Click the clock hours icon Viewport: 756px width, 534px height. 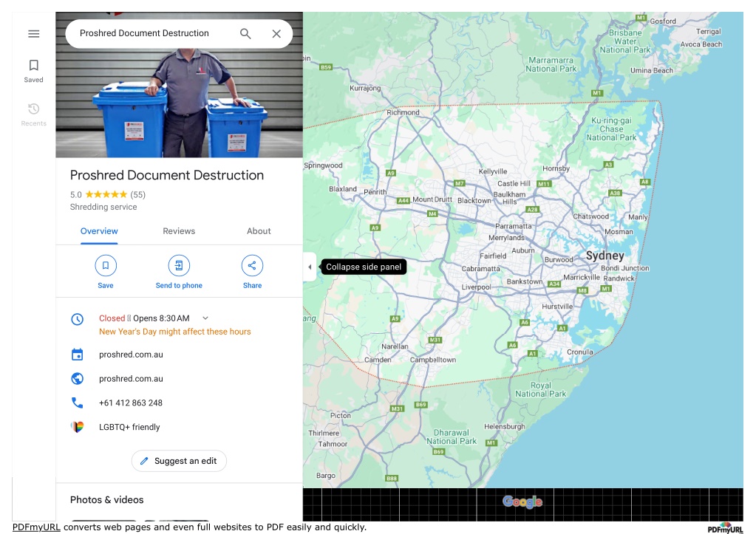pos(77,319)
